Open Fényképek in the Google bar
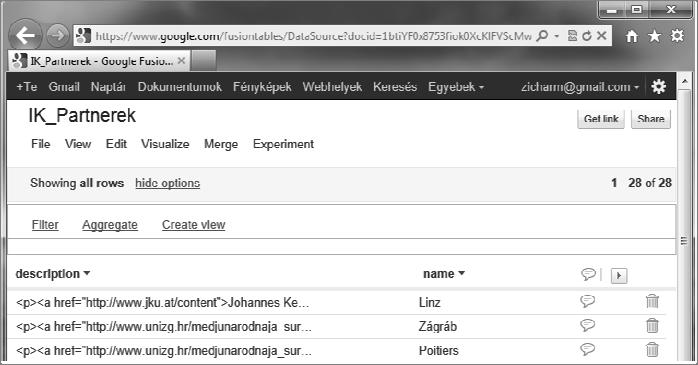 point(262,87)
